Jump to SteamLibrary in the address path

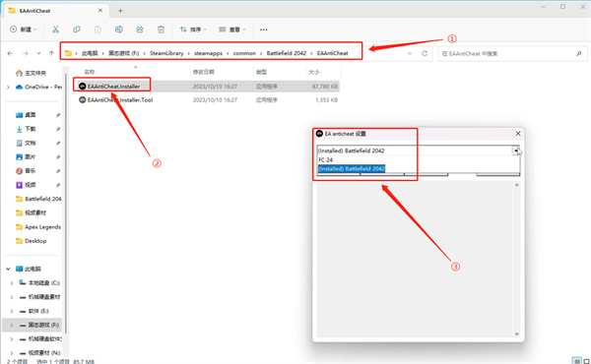[x=166, y=53]
